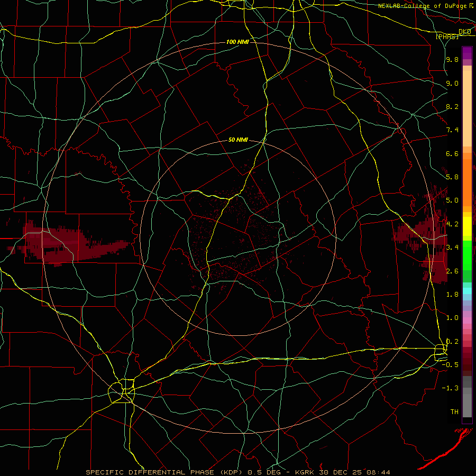Screen dimensions: 476x476
Task: Click the 5.0 value on the color scale
Action: click(452, 200)
